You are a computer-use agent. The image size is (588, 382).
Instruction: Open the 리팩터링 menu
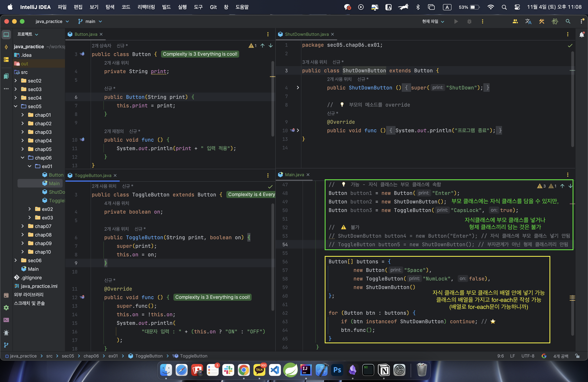tap(146, 7)
